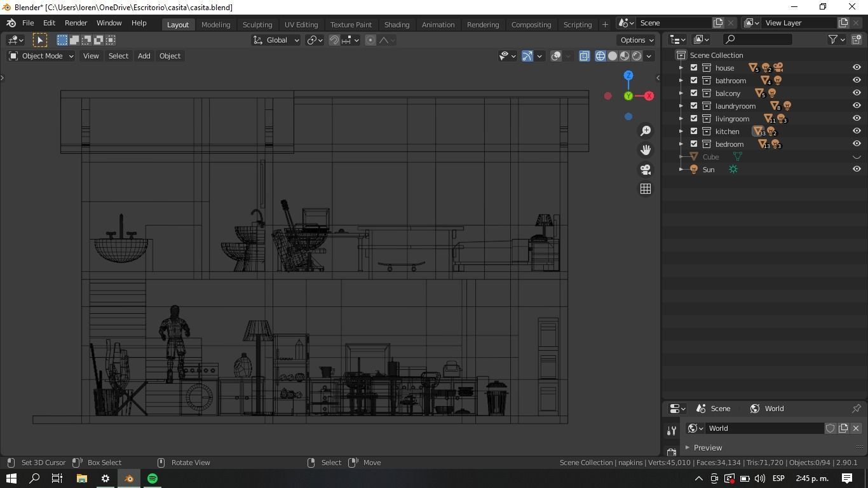Switch to the Shading workspace tab
Screen dimensions: 868x488
point(397,24)
